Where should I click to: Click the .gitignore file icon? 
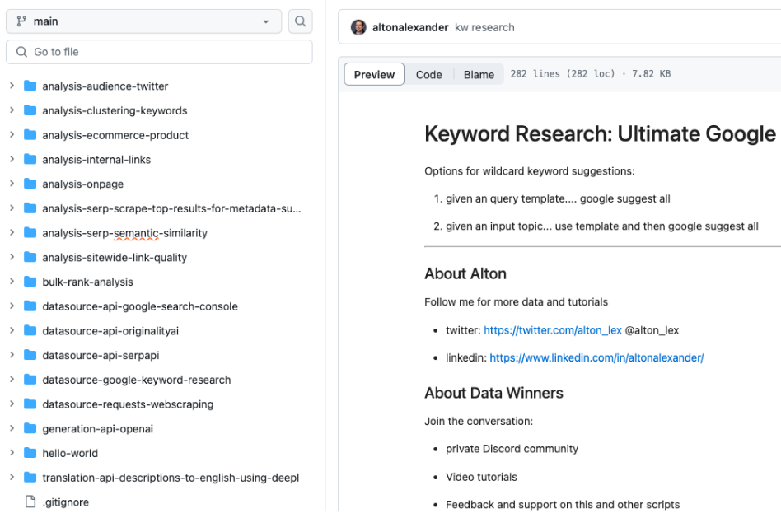coord(30,502)
